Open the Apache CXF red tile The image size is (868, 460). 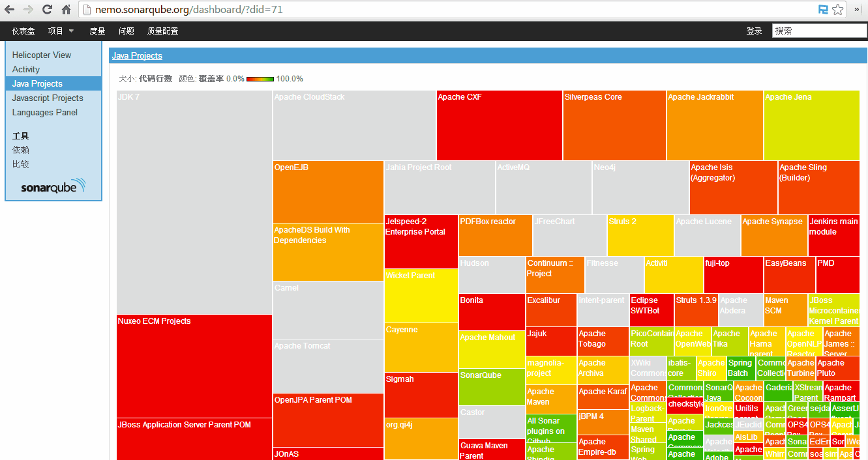point(500,125)
